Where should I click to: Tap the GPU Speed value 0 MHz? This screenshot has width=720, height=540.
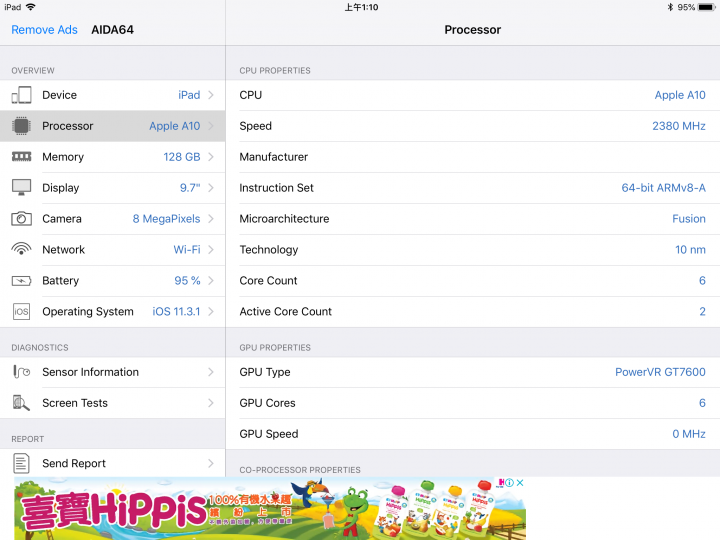[x=689, y=434]
